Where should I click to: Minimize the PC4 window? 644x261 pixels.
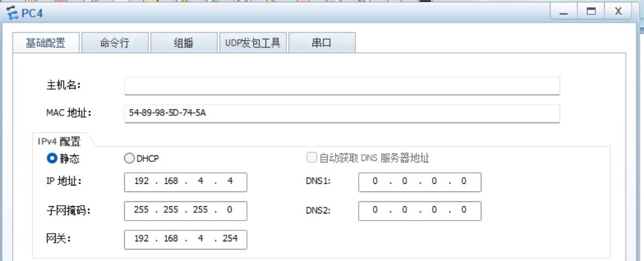563,11
